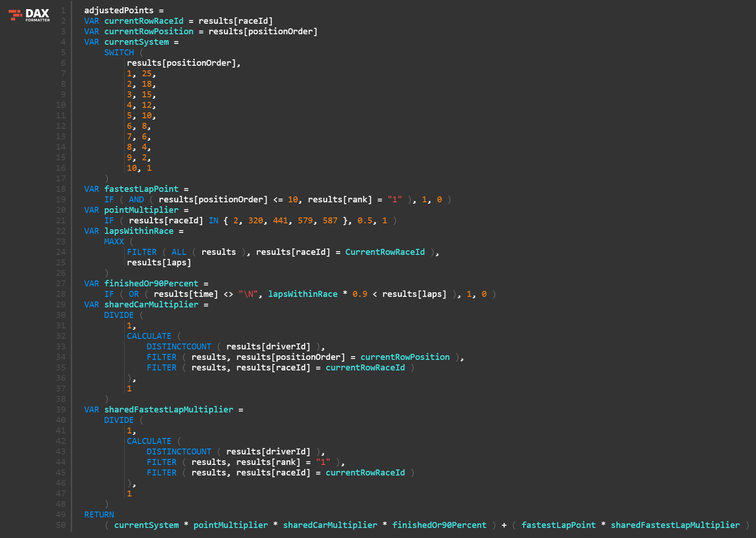
Task: Click the sharedFastestLapMultiplier declaration on line 39
Action: 168,410
